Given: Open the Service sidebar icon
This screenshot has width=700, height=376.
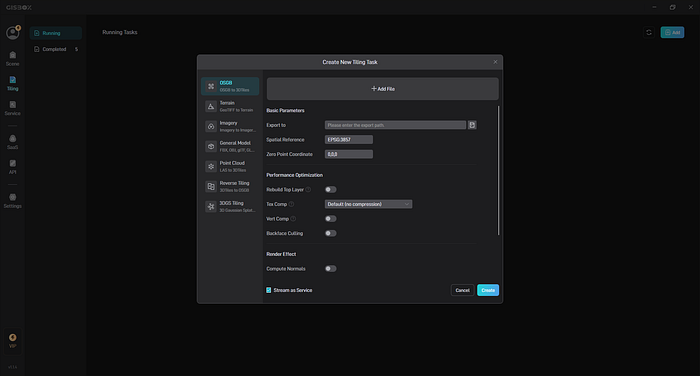Looking at the screenshot, I should (x=12, y=108).
